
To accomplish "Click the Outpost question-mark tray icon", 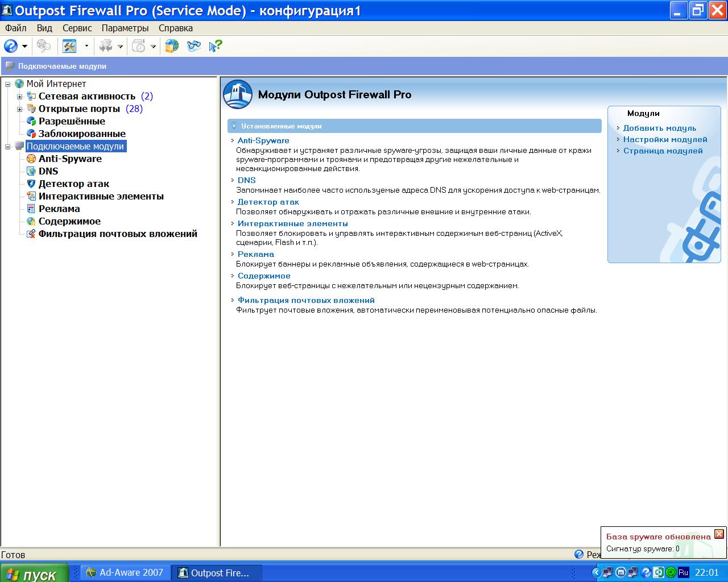I will click(646, 573).
